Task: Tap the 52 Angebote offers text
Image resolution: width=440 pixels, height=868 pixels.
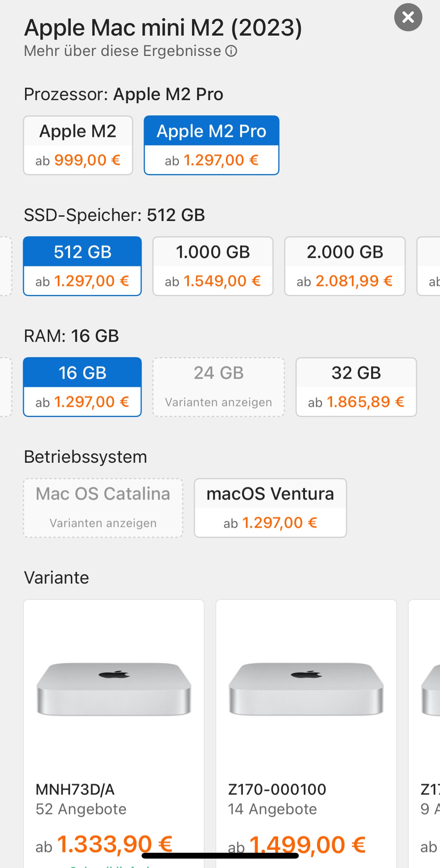Action: (x=81, y=809)
